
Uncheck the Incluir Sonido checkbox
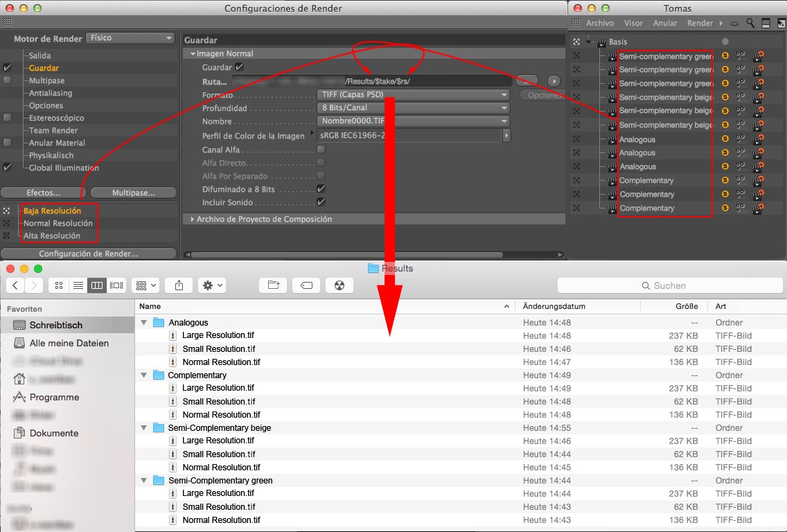321,202
